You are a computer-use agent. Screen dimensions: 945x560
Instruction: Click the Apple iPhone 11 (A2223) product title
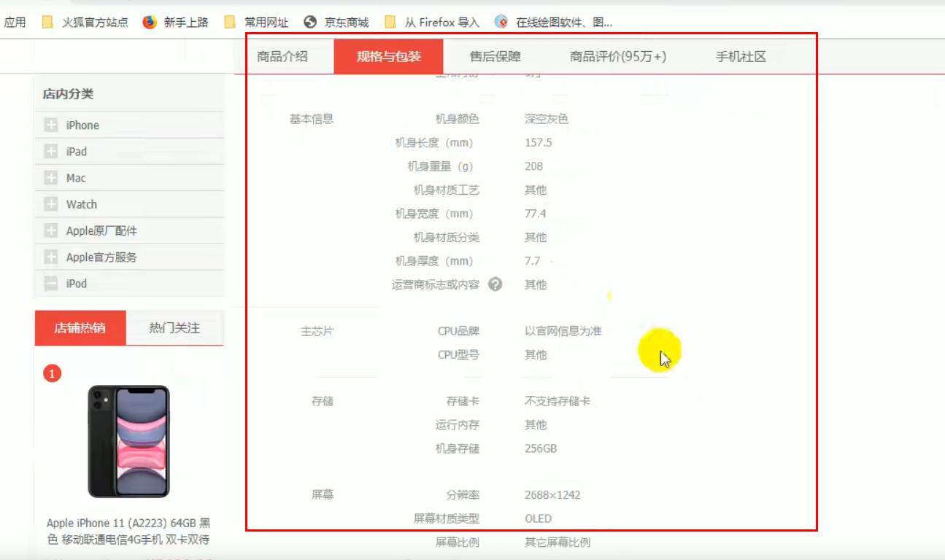pyautogui.click(x=129, y=532)
